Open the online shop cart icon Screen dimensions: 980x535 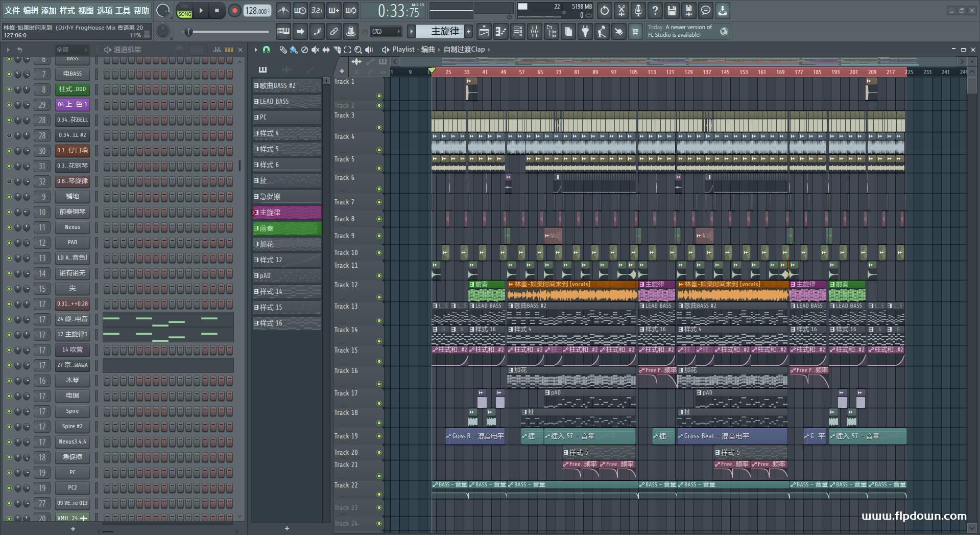click(x=635, y=32)
